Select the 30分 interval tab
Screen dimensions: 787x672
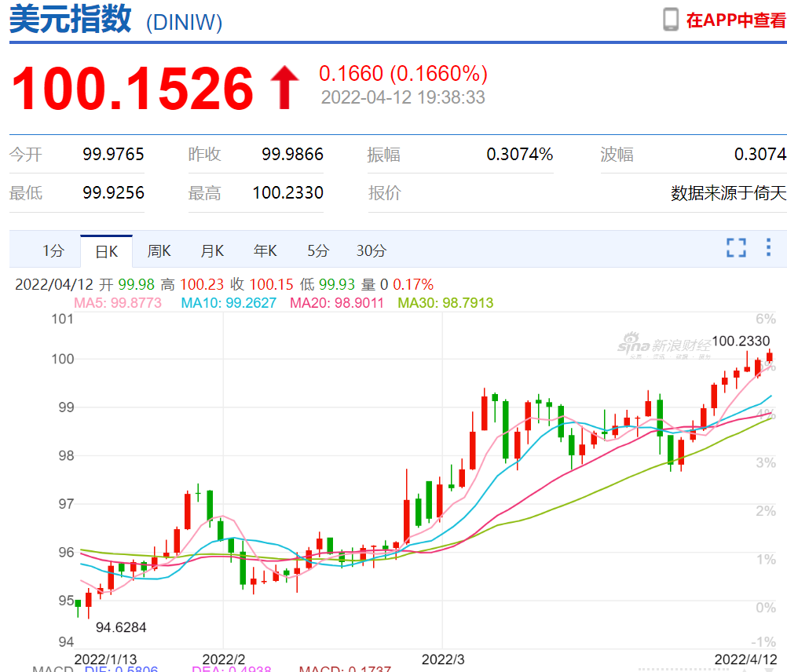click(372, 251)
